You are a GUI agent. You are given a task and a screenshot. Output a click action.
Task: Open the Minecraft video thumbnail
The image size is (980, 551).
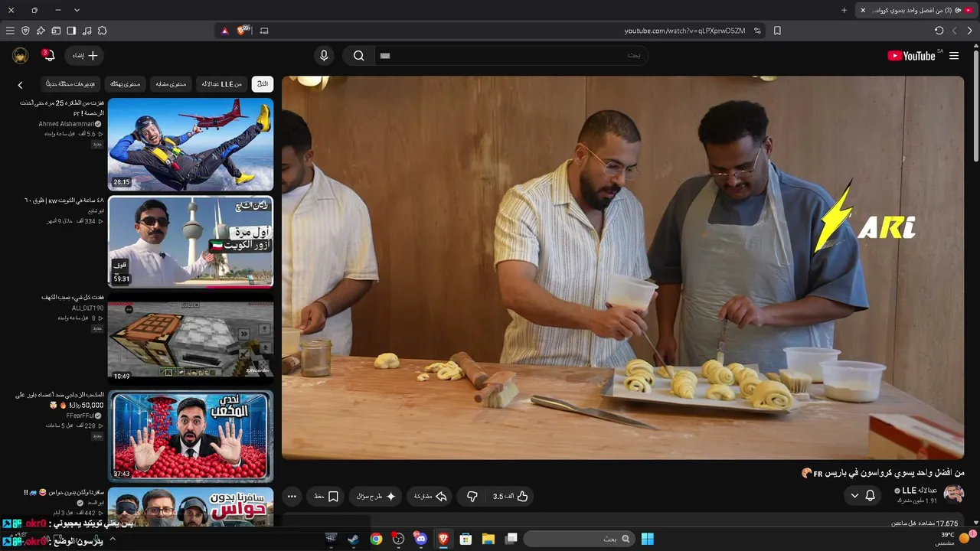191,339
